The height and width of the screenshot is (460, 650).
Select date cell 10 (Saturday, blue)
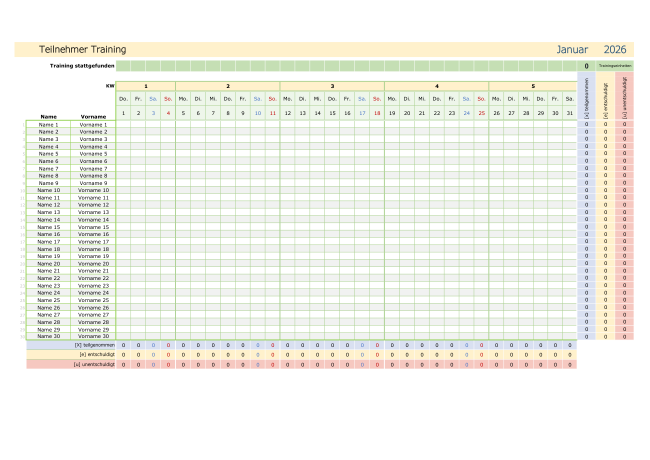[258, 113]
